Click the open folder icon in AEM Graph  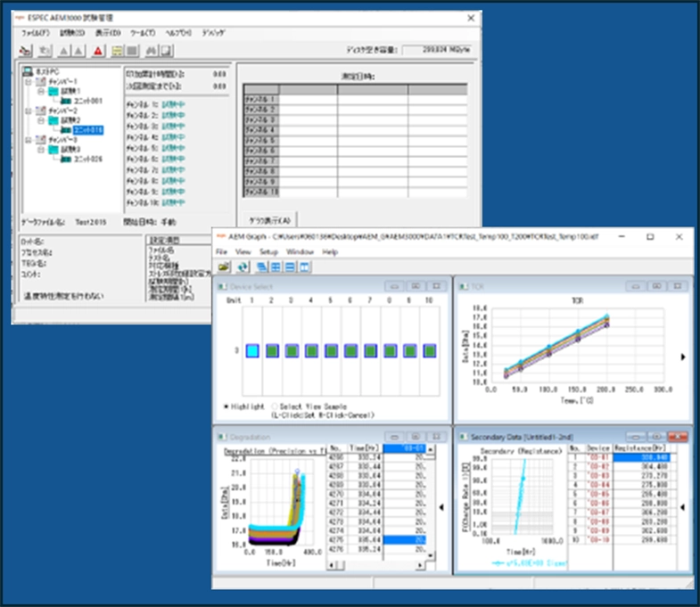pyautogui.click(x=222, y=267)
